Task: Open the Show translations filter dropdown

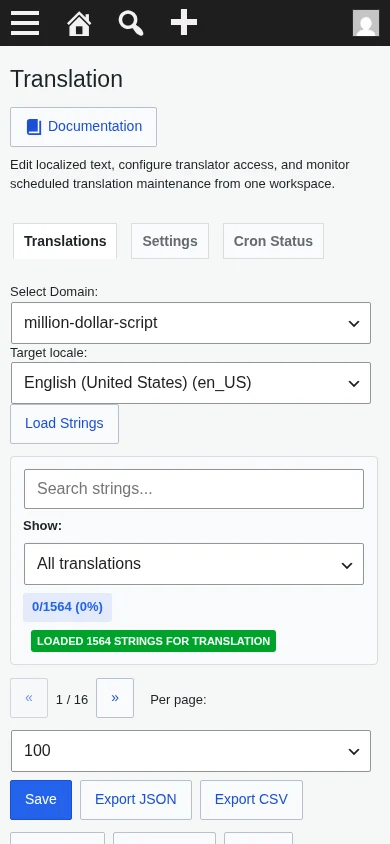Action: tap(194, 564)
